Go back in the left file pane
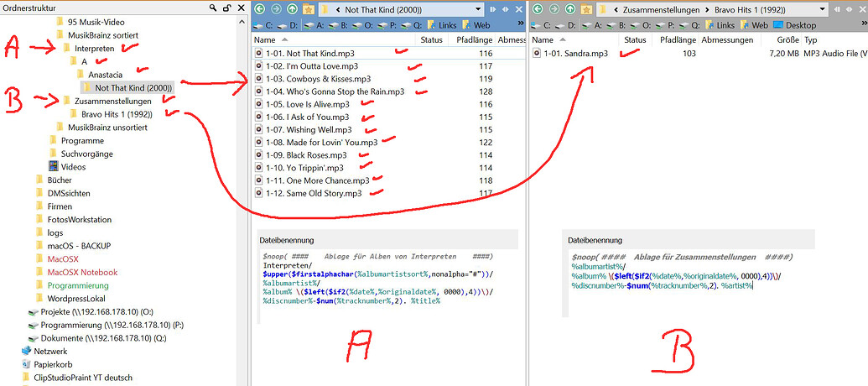This screenshot has height=386, width=868. (x=261, y=9)
